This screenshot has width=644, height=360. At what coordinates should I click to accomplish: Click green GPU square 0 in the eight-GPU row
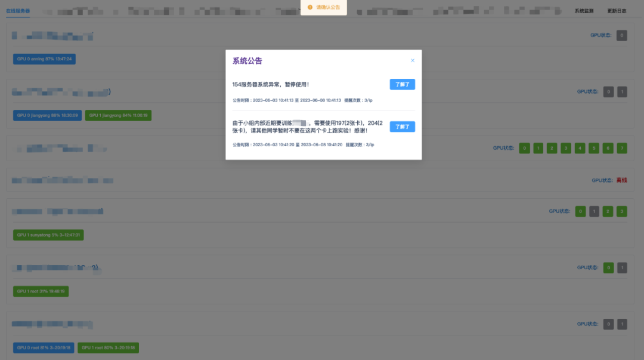525,148
